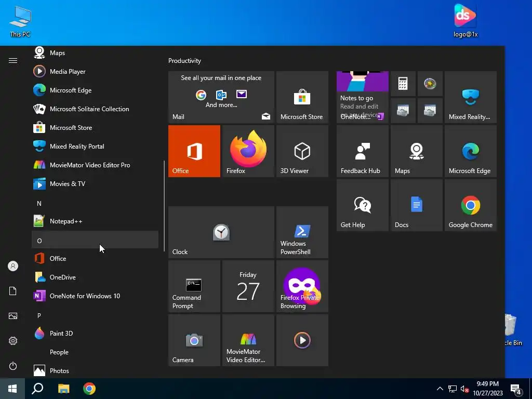532x399 pixels.
Task: Jump to letter N section header
Action: (x=95, y=203)
